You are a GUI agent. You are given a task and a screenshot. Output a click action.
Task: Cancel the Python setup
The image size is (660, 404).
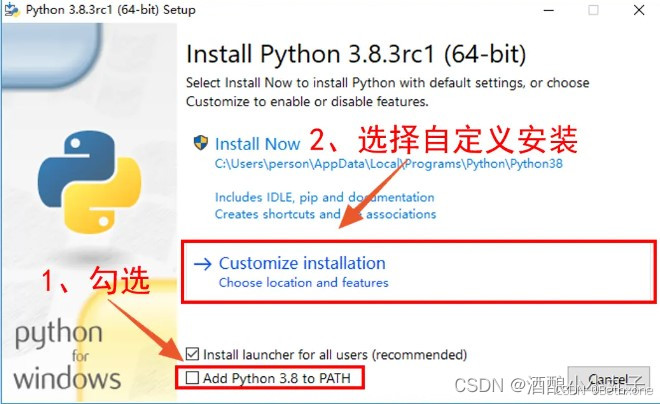tap(608, 379)
